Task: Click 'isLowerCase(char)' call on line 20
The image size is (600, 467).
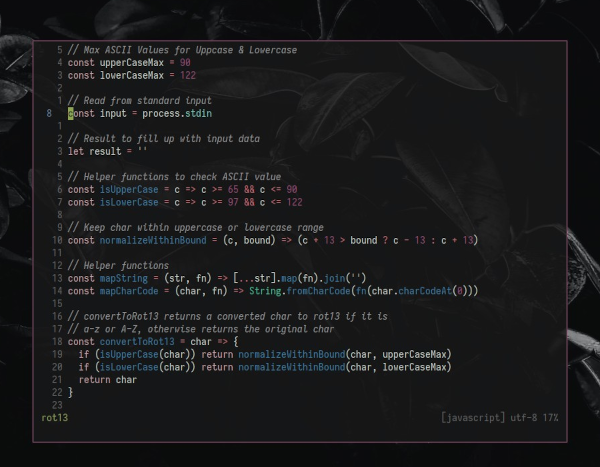Action: click(x=145, y=367)
